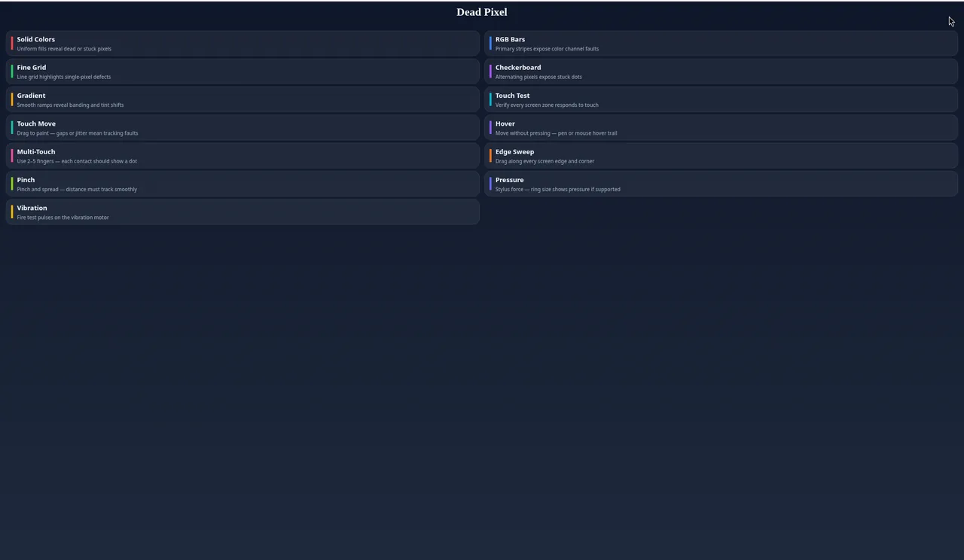Click the Dead Pixel page title
Image resolution: width=964 pixels, height=560 pixels.
click(x=482, y=12)
